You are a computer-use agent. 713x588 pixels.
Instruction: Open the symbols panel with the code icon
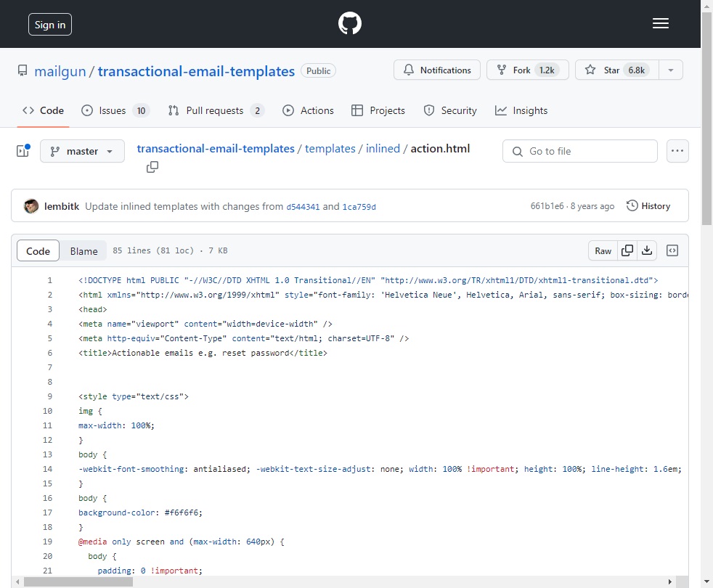point(672,250)
